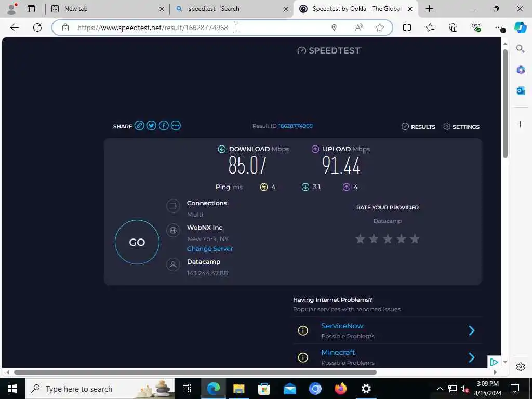Image resolution: width=532 pixels, height=399 pixels.
Task: Click the Change Server link
Action: (x=210, y=249)
